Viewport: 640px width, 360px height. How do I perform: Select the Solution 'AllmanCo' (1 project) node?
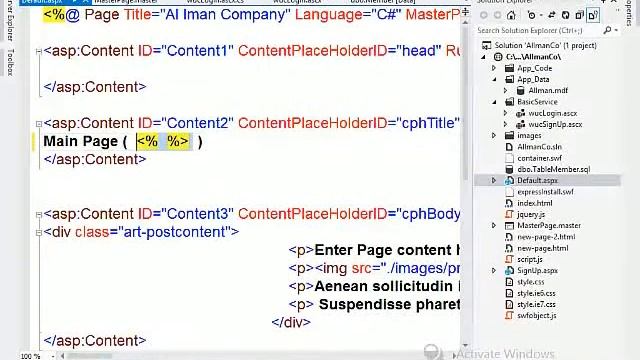point(545,45)
